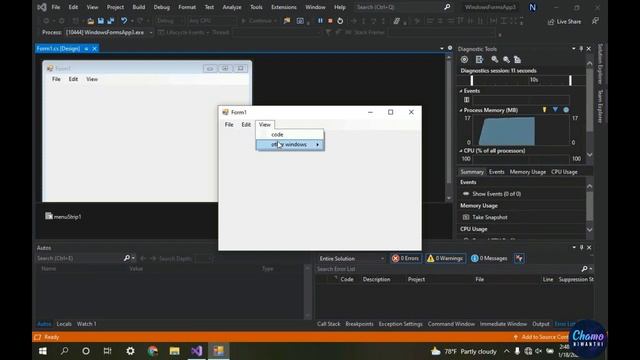Open Edit menu in running Form1
Viewport: 640px width, 360px height.
tap(246, 124)
